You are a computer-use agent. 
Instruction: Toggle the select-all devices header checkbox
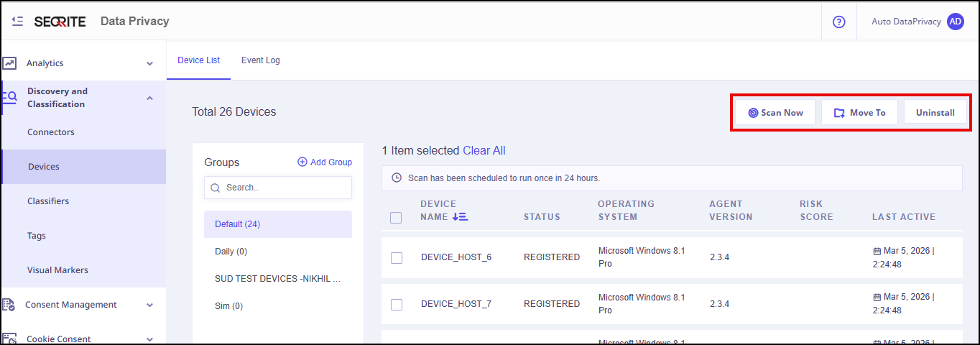(x=396, y=217)
